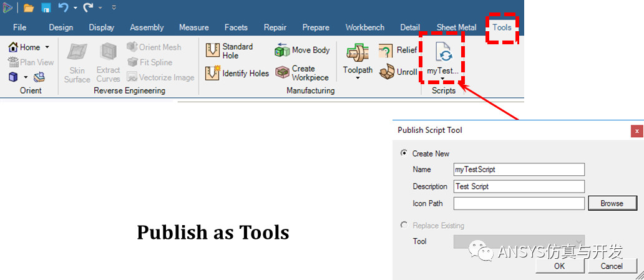Click the blue cube view icon
Viewport: 644px width, 280px height.
pos(14,77)
